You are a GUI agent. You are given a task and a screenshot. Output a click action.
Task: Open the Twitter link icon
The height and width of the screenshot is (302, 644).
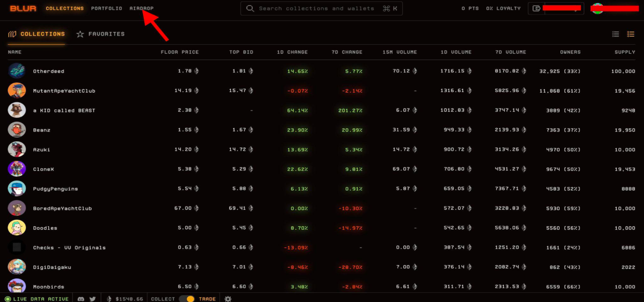[x=93, y=299]
